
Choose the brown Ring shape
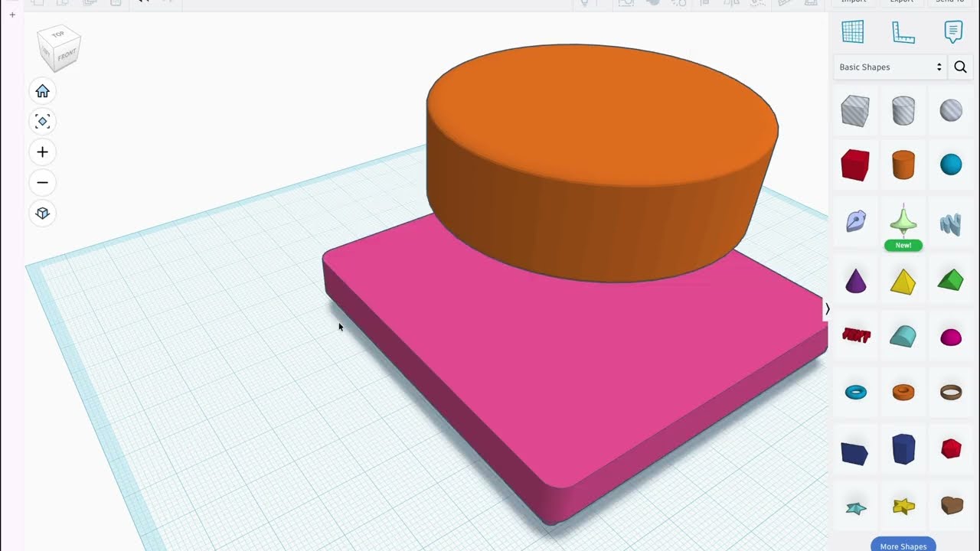click(x=951, y=393)
